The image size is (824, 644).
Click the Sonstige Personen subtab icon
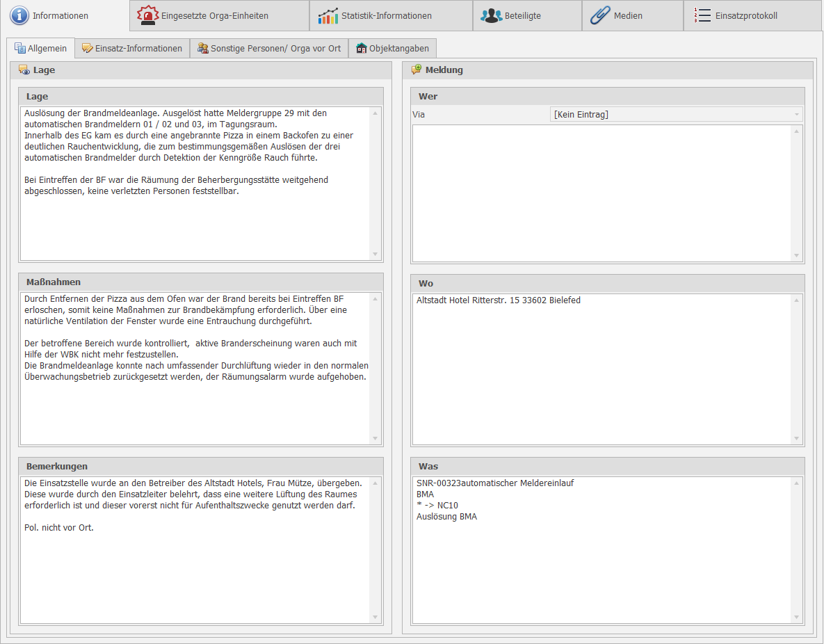(202, 49)
